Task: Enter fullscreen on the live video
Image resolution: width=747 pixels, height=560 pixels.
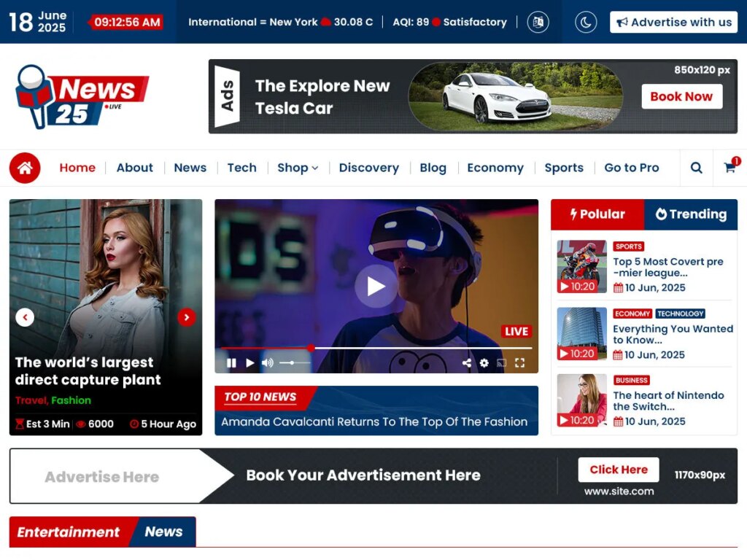Action: click(520, 362)
